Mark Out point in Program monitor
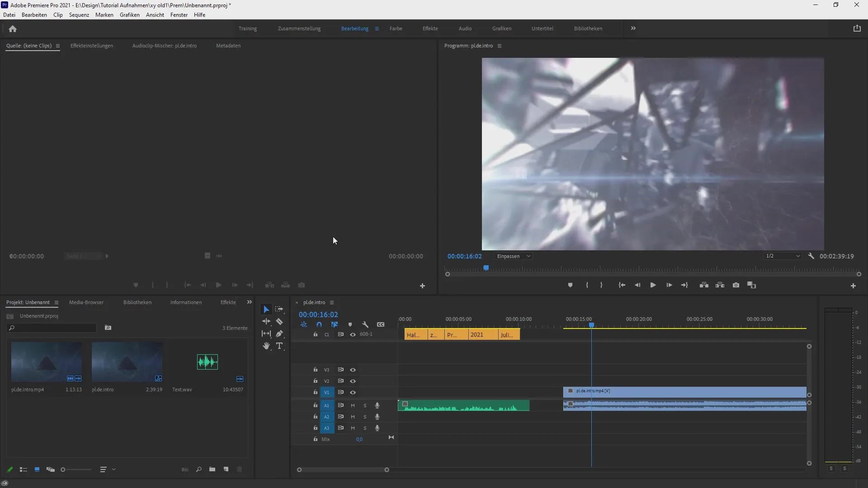This screenshot has height=488, width=868. pos(601,285)
